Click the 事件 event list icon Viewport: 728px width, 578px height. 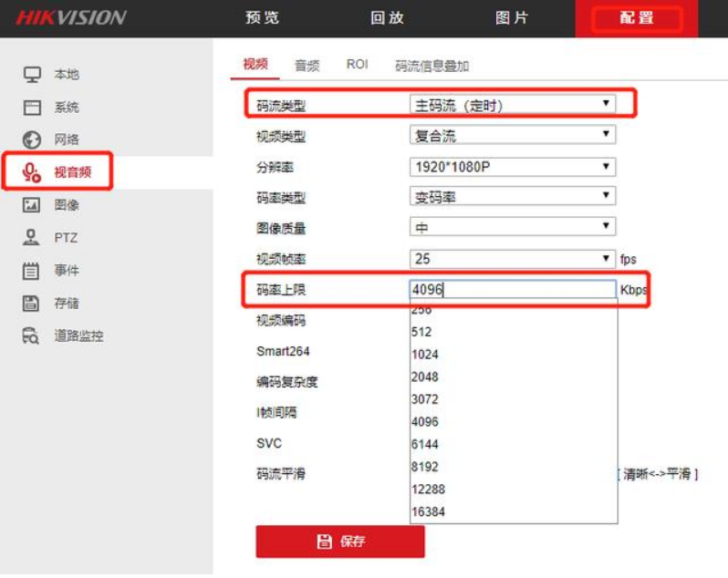32,271
